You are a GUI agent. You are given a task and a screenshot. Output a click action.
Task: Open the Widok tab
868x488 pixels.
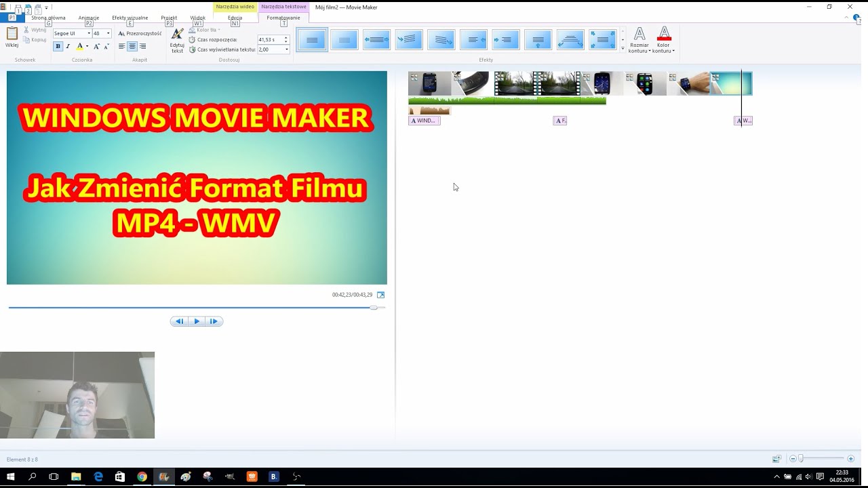click(x=198, y=18)
